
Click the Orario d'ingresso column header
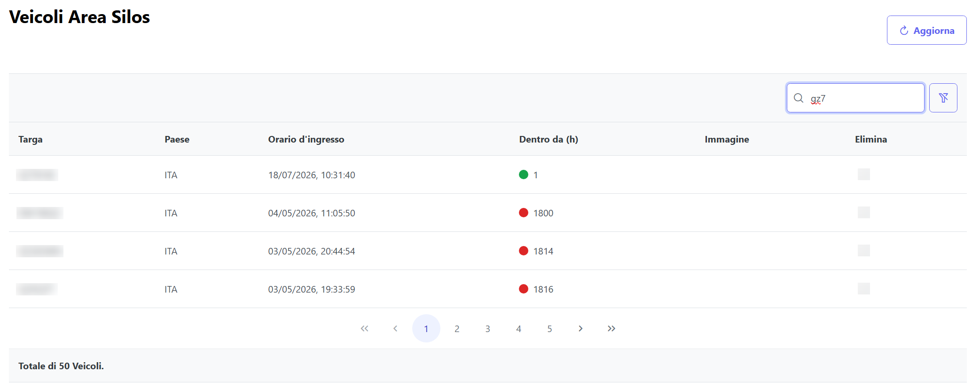pyautogui.click(x=306, y=139)
